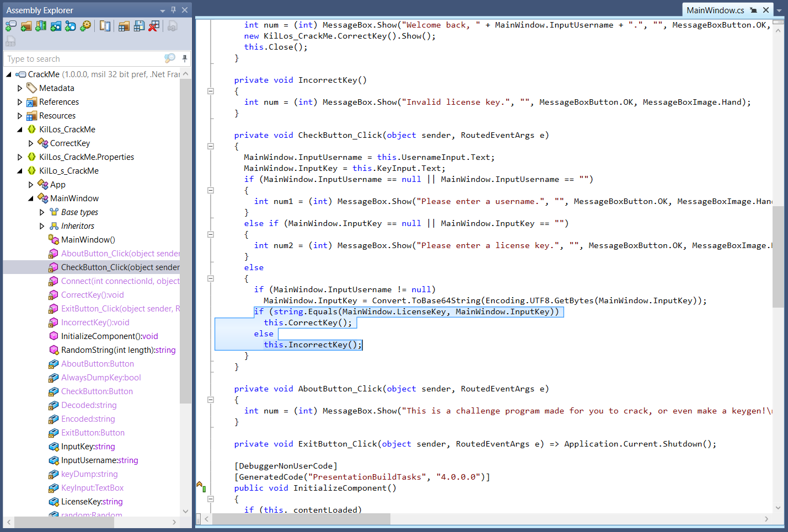Expand the CorrectKey class node

pos(31,143)
